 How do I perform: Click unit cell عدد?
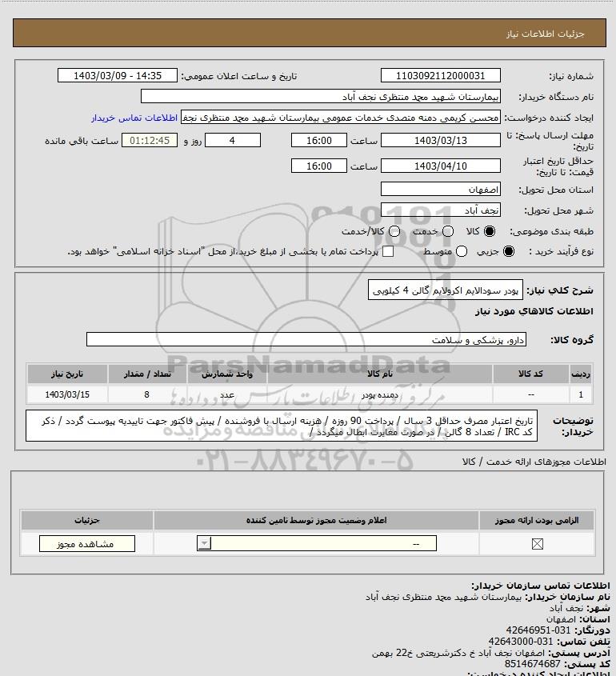(x=227, y=394)
